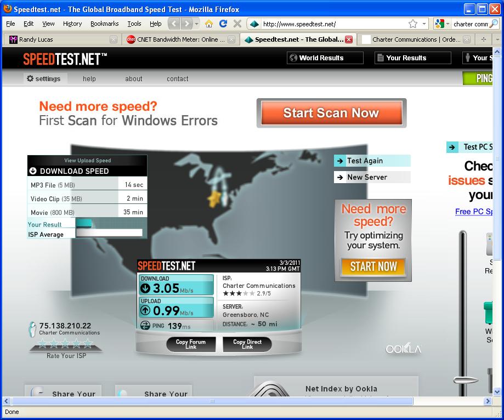
Task: Expand the back/forward history dropdown arrow
Action: point(197,24)
